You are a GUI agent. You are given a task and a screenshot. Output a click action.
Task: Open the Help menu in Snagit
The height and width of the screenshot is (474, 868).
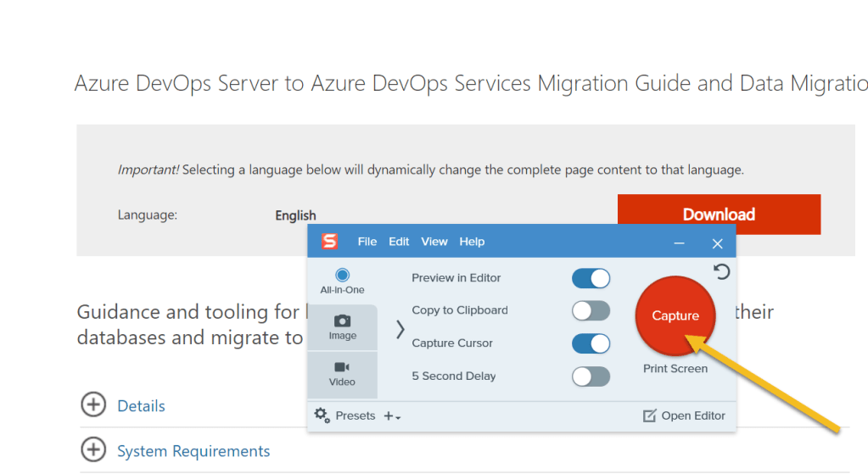(472, 242)
